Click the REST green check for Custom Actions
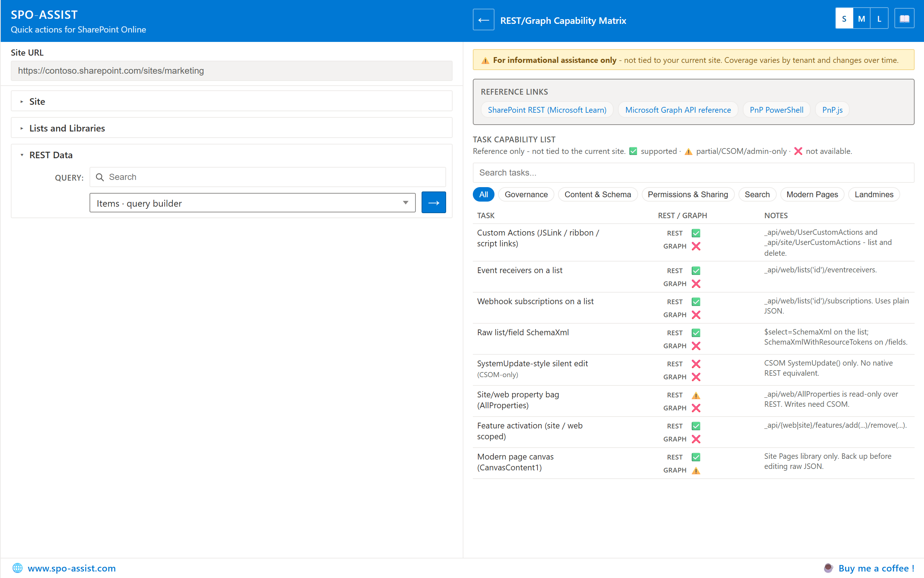 (696, 233)
